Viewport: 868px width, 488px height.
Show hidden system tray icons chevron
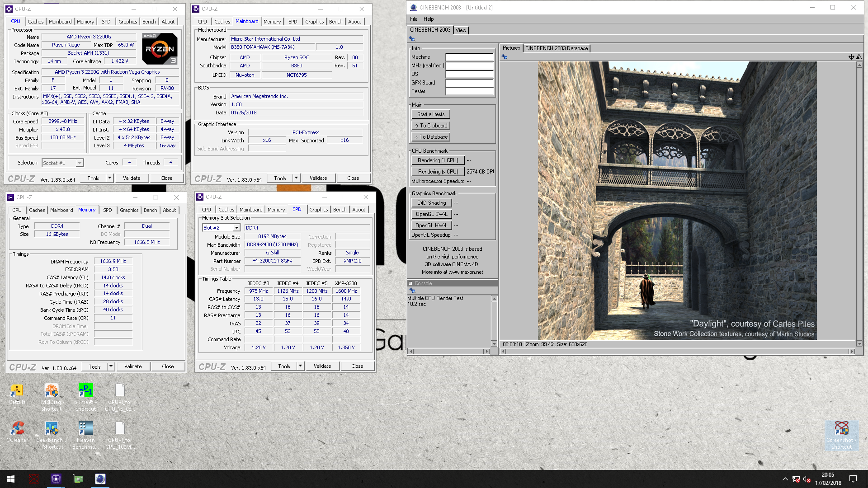785,479
